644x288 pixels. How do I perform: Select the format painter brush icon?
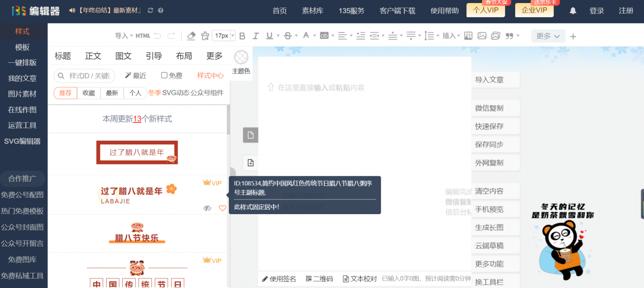[205, 36]
